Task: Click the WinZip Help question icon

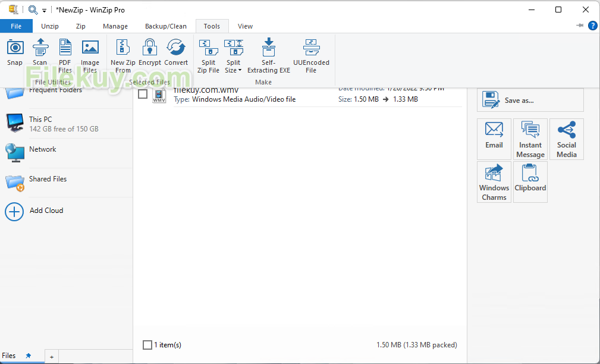Action: click(592, 26)
